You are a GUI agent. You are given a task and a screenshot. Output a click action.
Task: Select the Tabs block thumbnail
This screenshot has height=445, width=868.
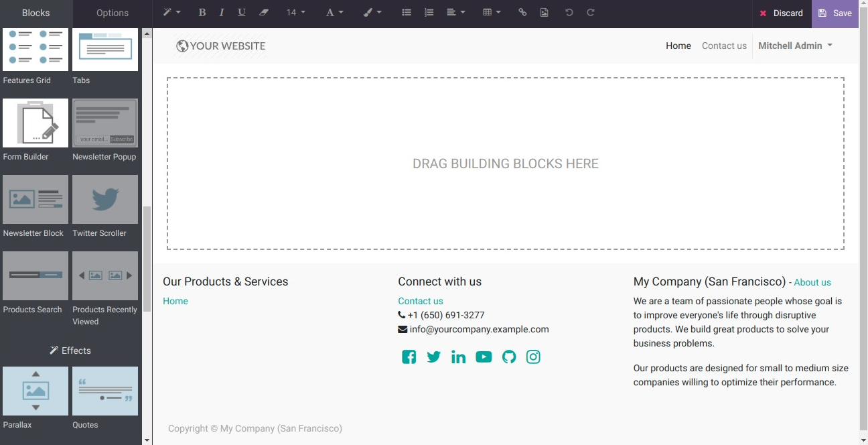pyautogui.click(x=105, y=50)
